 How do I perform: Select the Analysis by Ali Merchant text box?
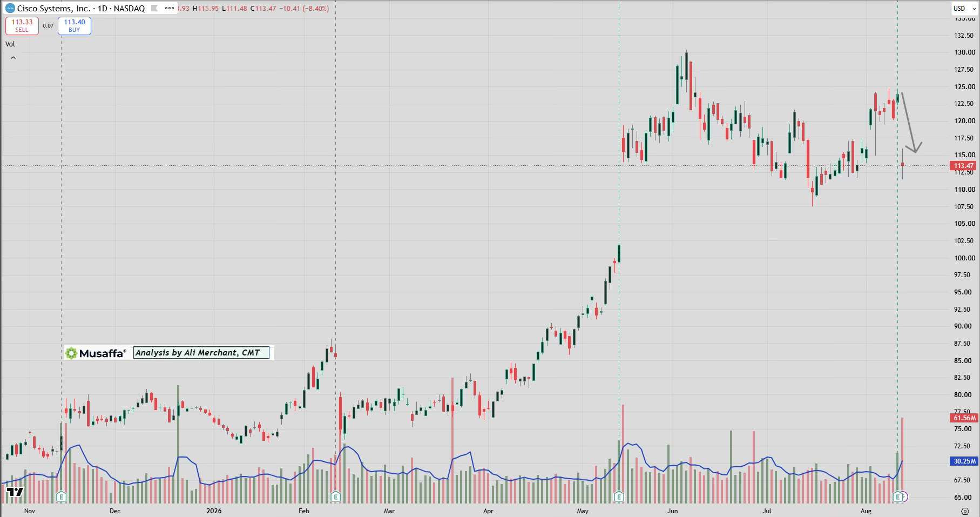[x=201, y=353]
